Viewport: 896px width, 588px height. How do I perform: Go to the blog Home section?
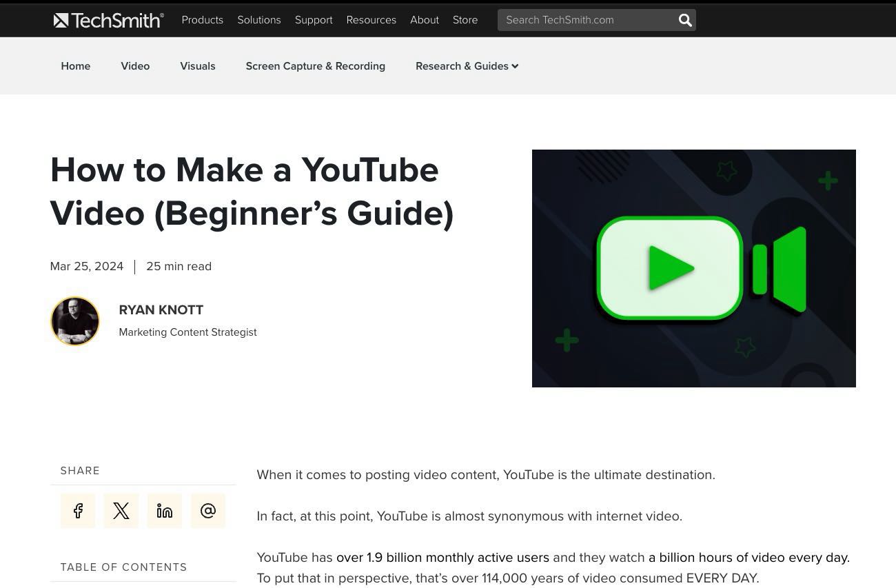click(x=76, y=66)
